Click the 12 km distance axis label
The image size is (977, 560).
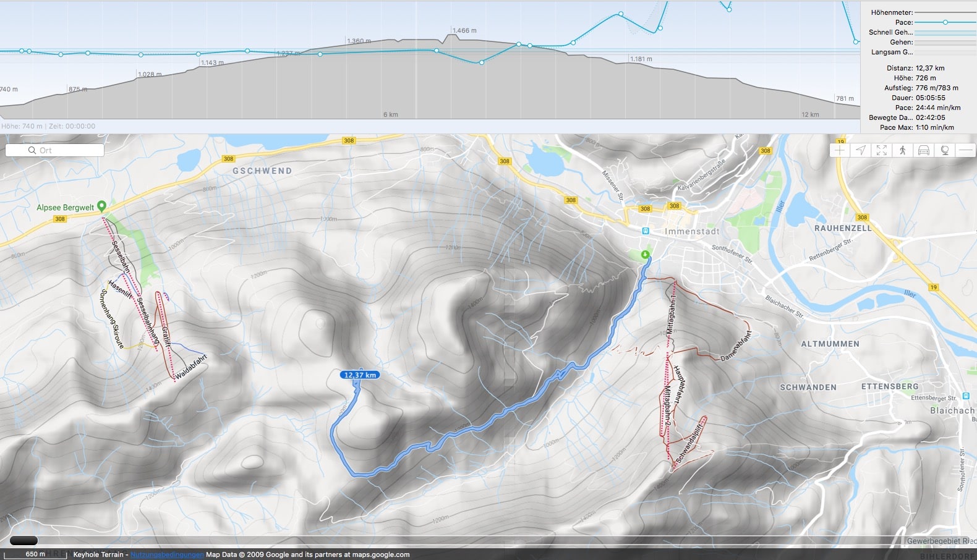click(x=810, y=114)
